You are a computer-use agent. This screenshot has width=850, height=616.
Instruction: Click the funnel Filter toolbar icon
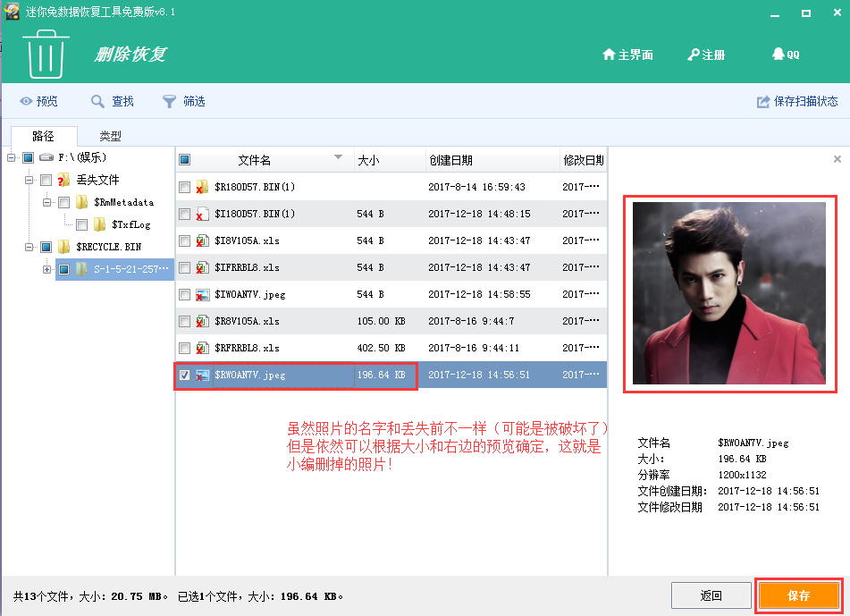coord(169,101)
